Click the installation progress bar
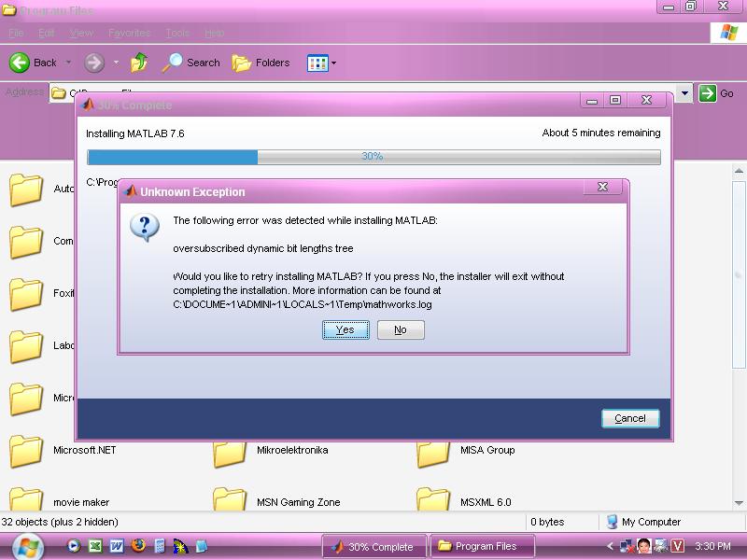 point(373,157)
